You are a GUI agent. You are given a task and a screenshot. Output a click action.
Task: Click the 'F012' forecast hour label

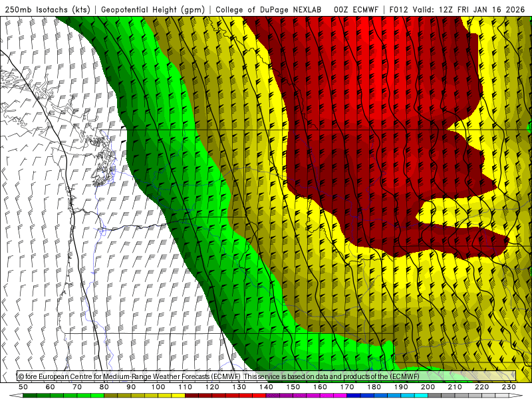(x=398, y=9)
